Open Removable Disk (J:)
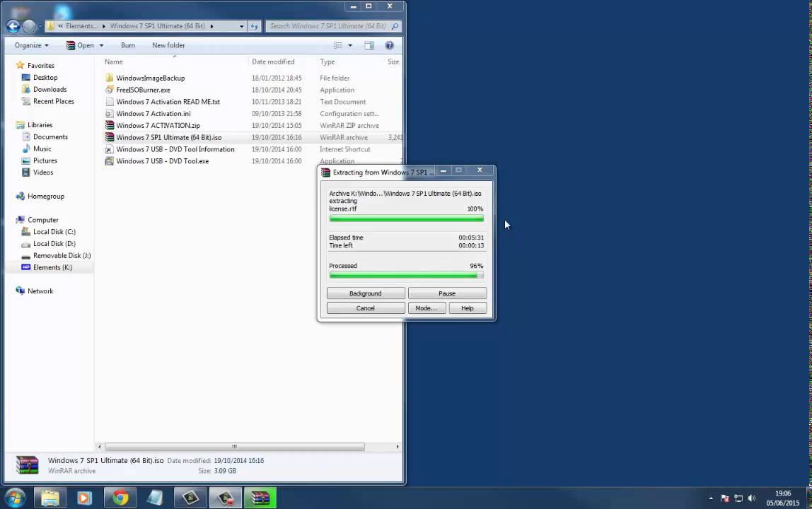 (62, 256)
